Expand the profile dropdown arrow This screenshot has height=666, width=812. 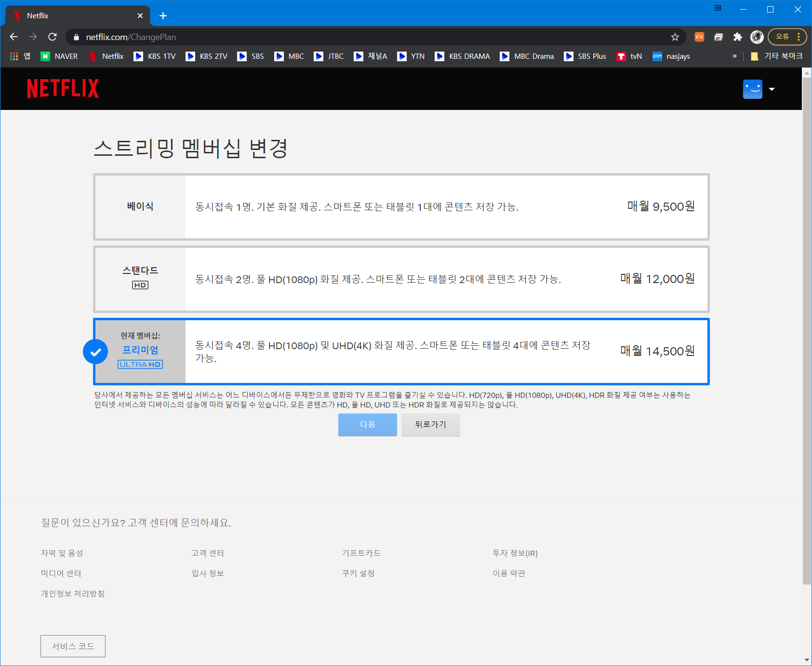(x=772, y=89)
